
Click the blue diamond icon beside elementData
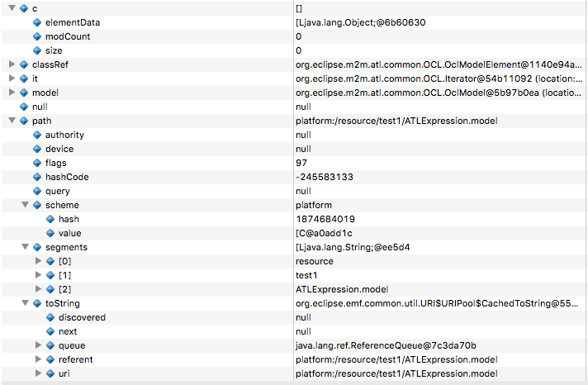[37, 22]
